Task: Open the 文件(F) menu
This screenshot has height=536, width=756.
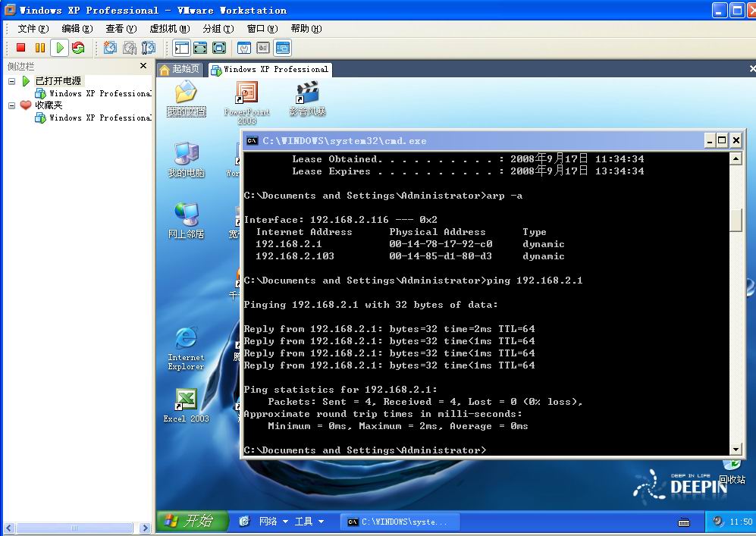Action: click(x=33, y=29)
